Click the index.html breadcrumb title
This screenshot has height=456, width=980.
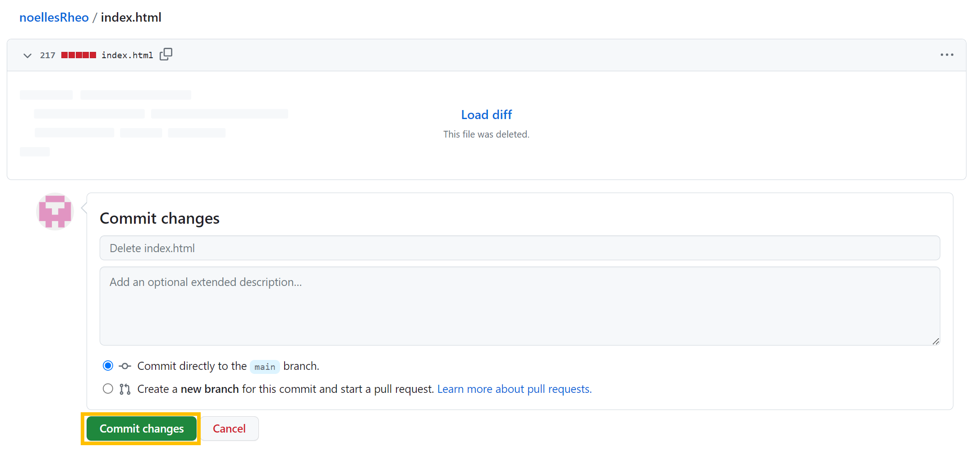tap(131, 18)
